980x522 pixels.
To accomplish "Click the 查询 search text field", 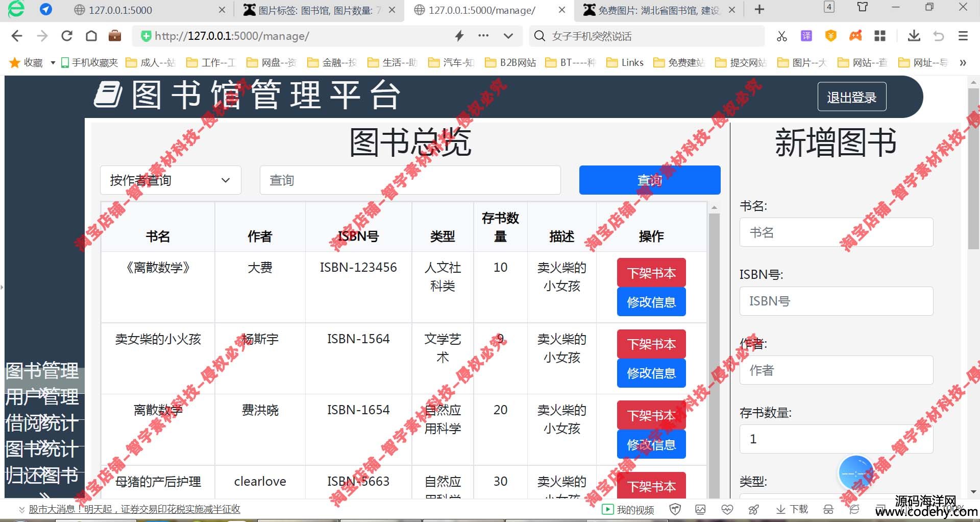I will [410, 180].
